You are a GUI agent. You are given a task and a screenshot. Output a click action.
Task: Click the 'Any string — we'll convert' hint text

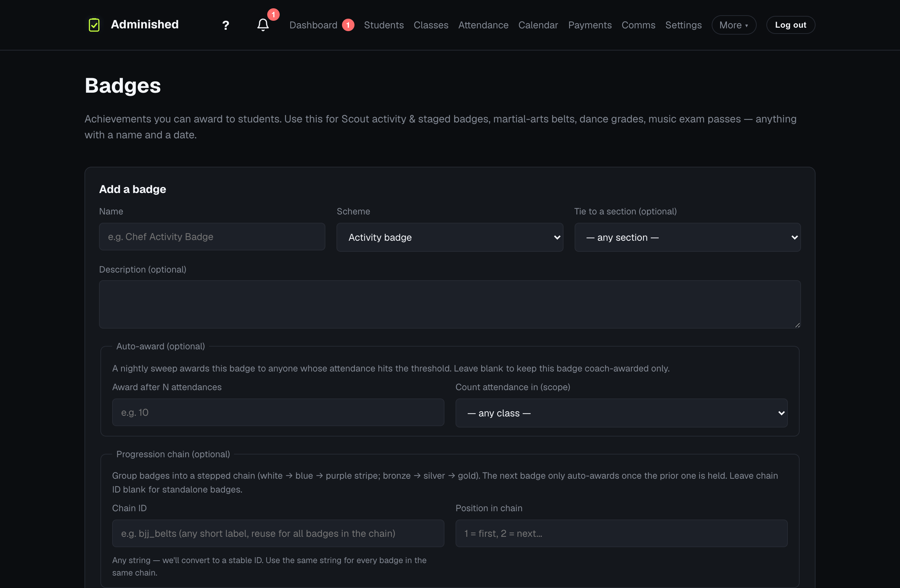pyautogui.click(x=269, y=566)
